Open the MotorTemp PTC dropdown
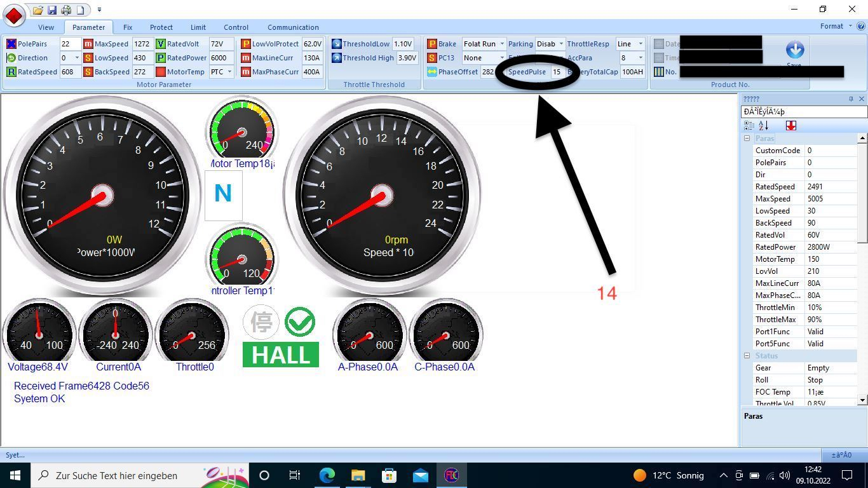The width and height of the screenshot is (868, 488). click(x=229, y=72)
